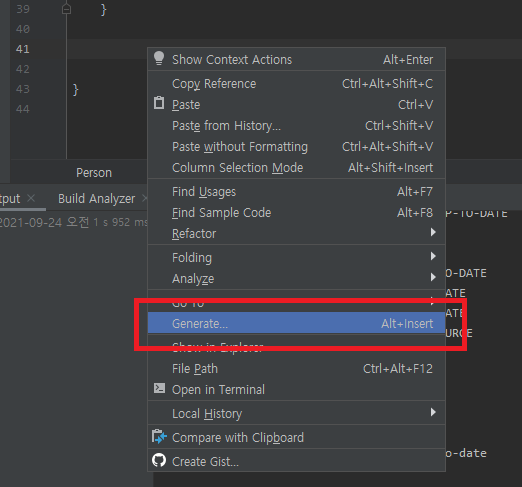Screen dimensions: 522x487
Task: Expand the Folding submenu arrow
Action: tap(433, 256)
